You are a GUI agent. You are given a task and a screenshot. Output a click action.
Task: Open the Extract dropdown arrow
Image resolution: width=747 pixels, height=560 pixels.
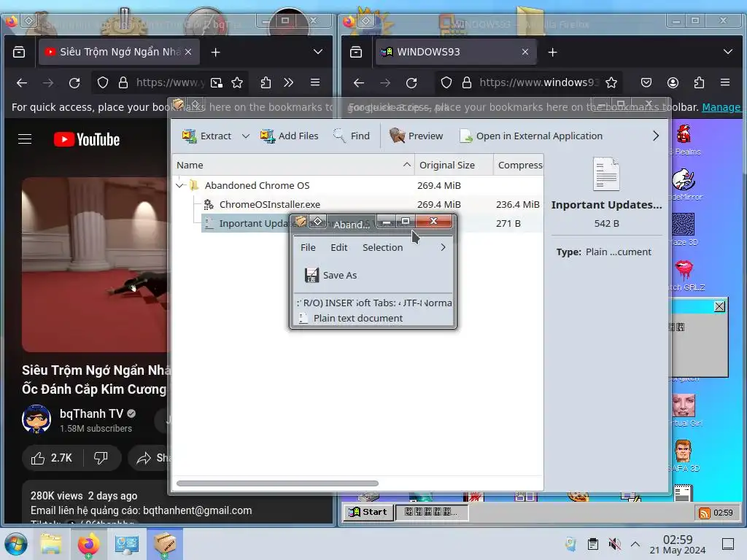tap(246, 136)
